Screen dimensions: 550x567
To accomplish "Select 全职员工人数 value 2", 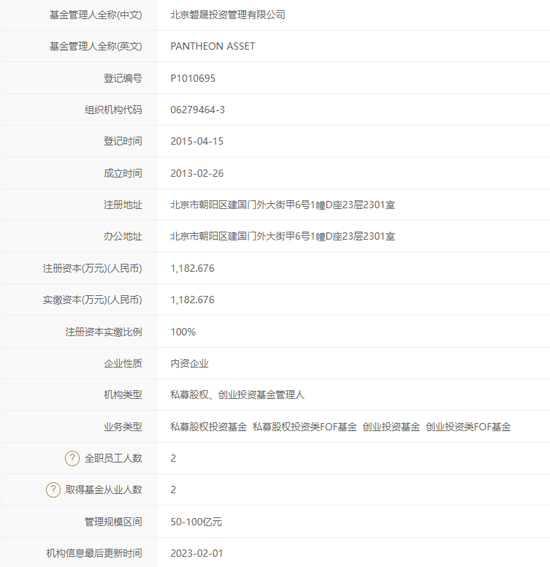I will 173,458.
